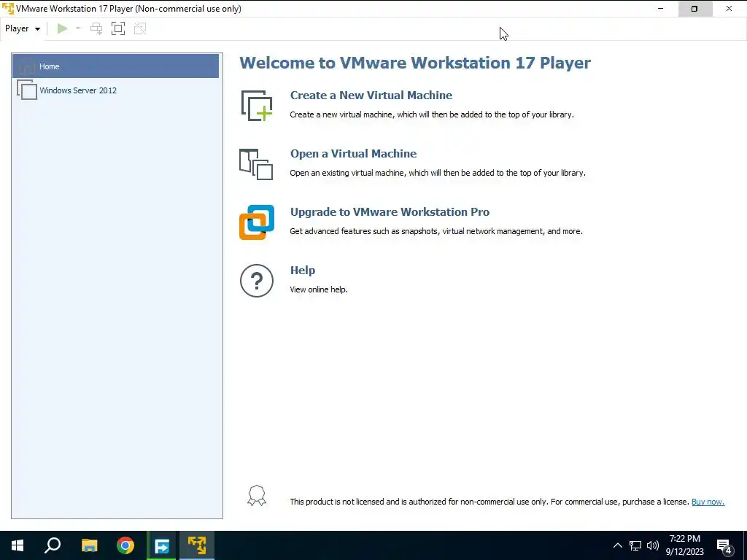Open the Player dropdown menu
Viewport: 747px width, 560px height.
coord(23,28)
